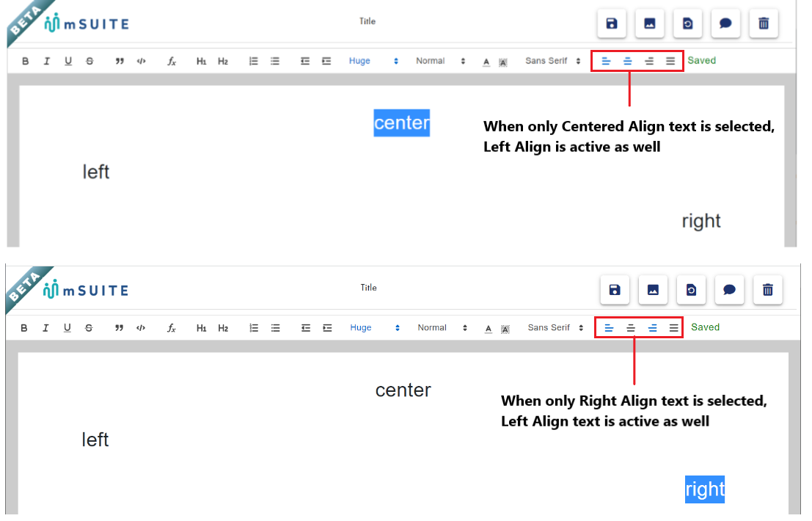This screenshot has height=521, width=812.
Task: Apply Heading 2 style
Action: 223,61
